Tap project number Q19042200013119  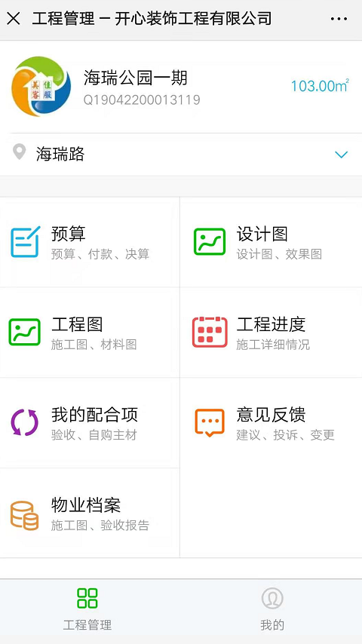[142, 100]
